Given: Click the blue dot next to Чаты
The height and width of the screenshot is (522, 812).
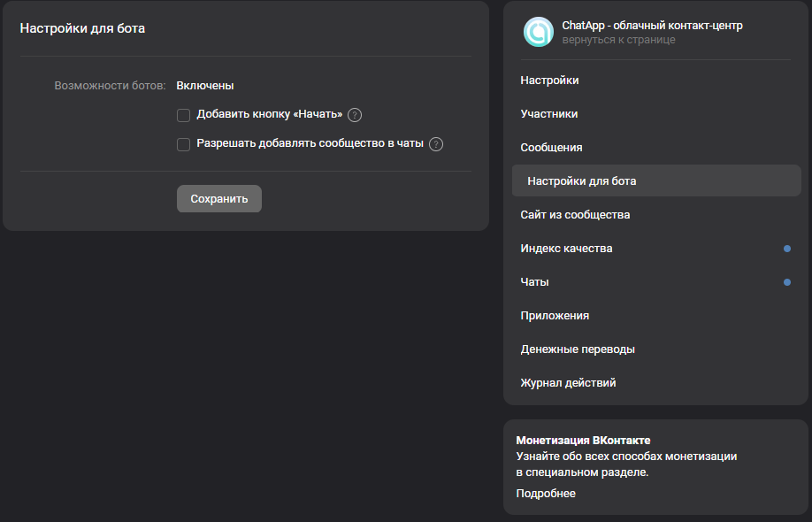Looking at the screenshot, I should 787,282.
